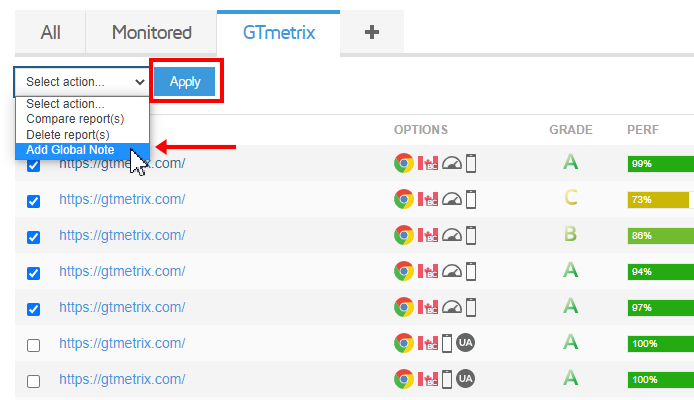Select the GTmetrix tab
The height and width of the screenshot is (400, 694).
pyautogui.click(x=279, y=33)
